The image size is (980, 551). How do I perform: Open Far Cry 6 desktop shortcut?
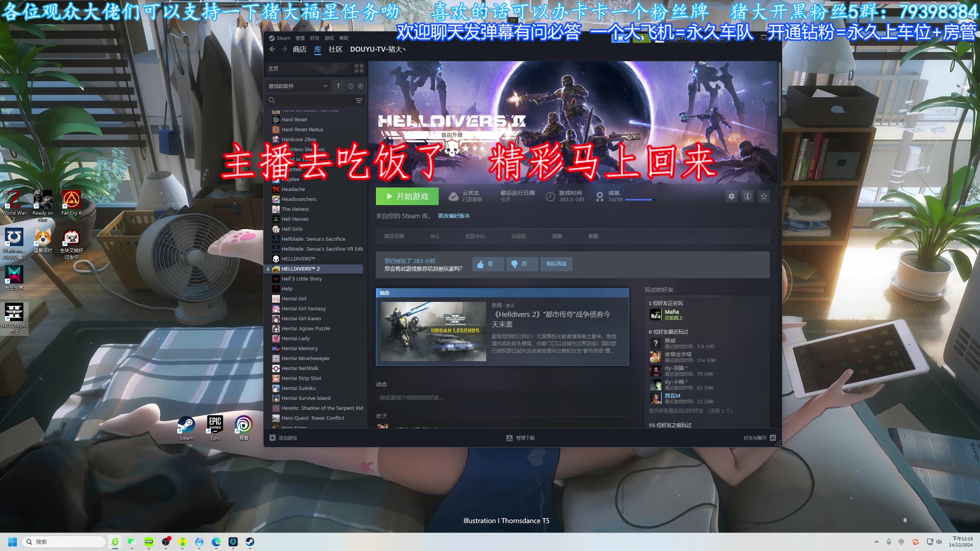pos(71,203)
